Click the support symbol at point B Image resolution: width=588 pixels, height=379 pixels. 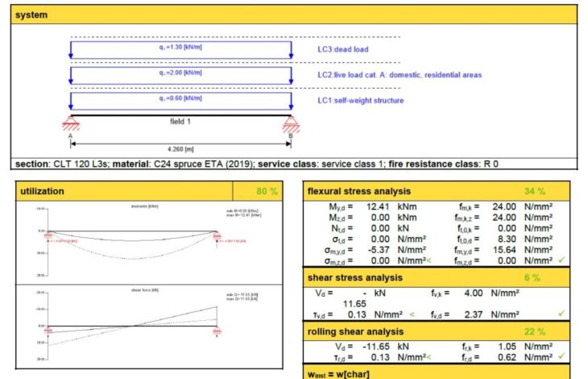coord(291,123)
